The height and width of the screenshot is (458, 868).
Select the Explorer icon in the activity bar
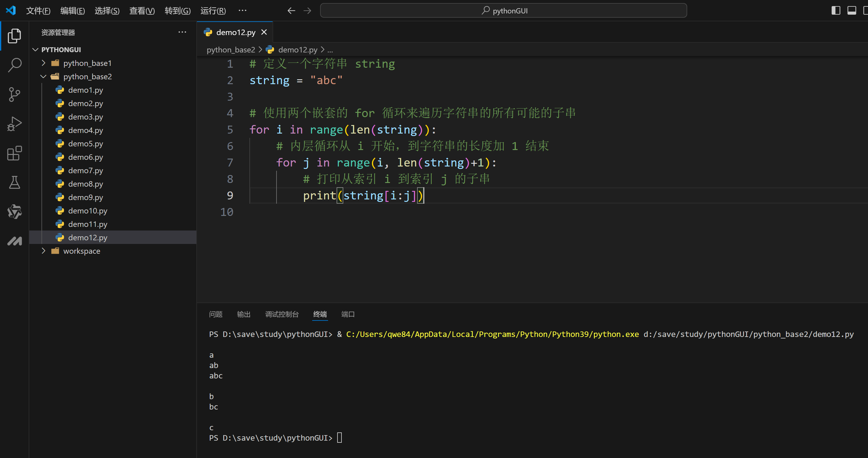15,36
